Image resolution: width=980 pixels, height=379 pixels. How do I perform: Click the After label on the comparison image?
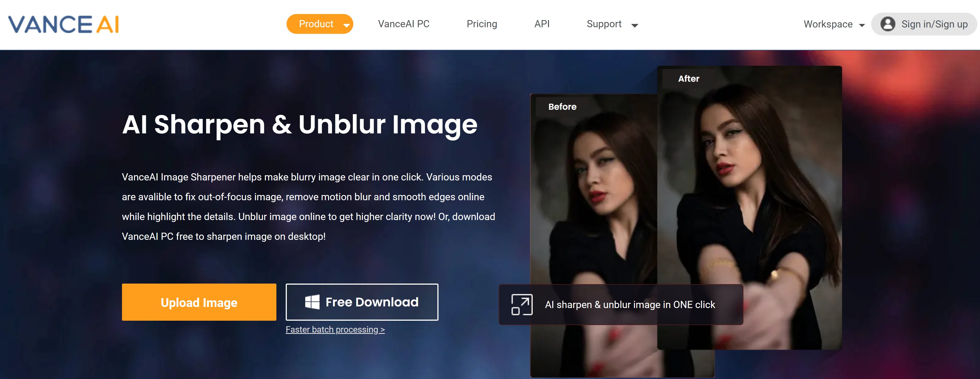tap(689, 78)
